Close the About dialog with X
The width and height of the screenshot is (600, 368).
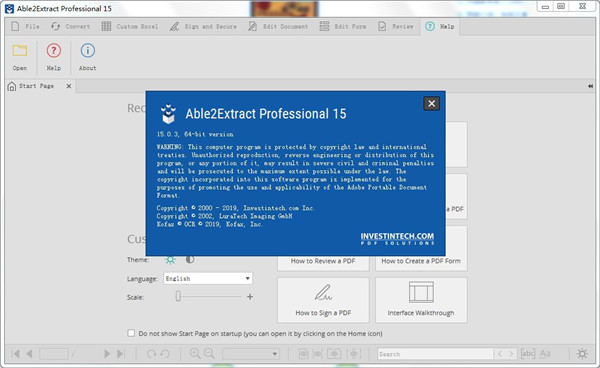(x=432, y=103)
